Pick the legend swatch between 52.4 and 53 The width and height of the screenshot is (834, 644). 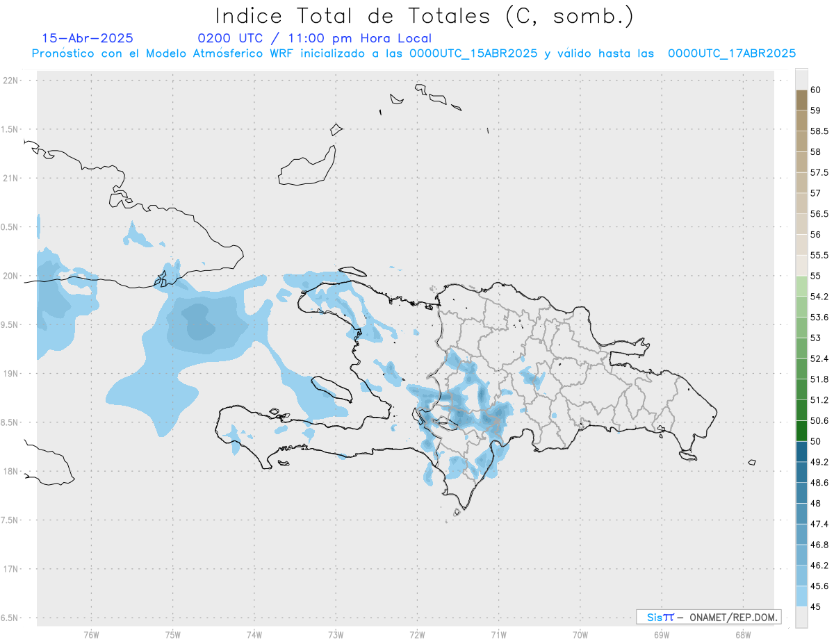click(x=801, y=348)
